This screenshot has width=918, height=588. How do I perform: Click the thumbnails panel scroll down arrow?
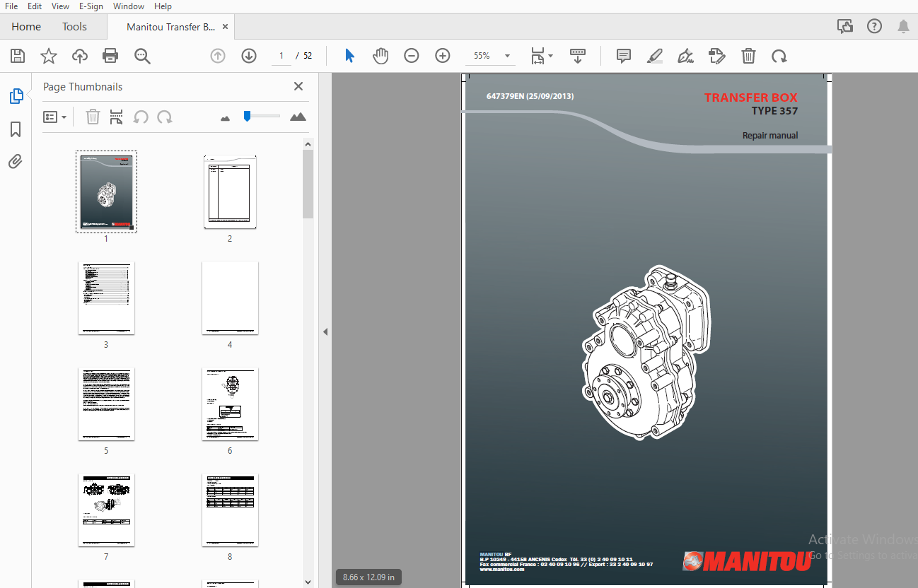pos(308,582)
